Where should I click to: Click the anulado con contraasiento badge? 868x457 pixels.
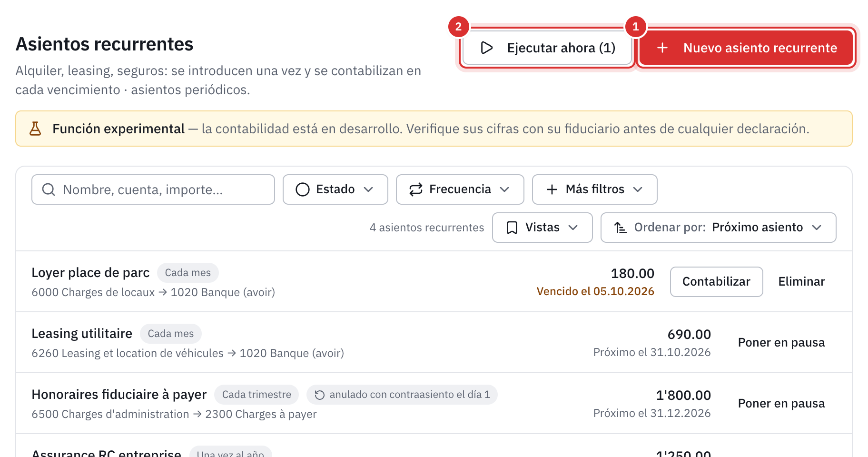coord(402,395)
